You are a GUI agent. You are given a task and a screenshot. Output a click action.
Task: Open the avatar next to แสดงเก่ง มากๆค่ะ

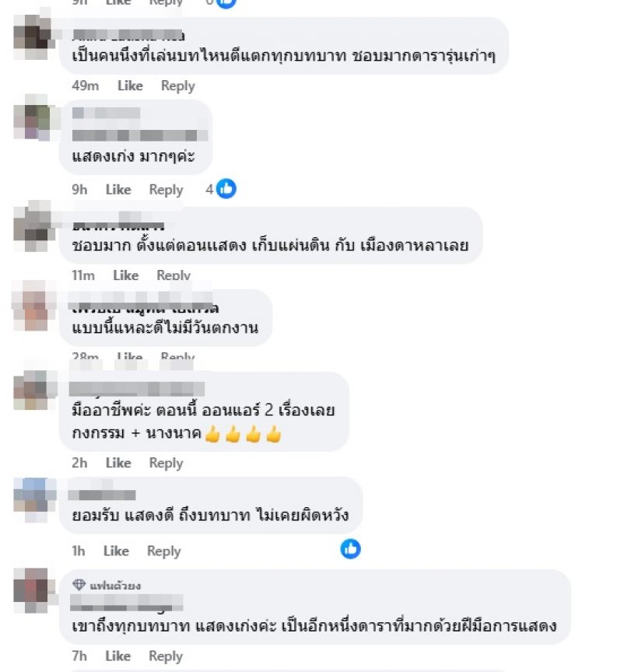34,117
